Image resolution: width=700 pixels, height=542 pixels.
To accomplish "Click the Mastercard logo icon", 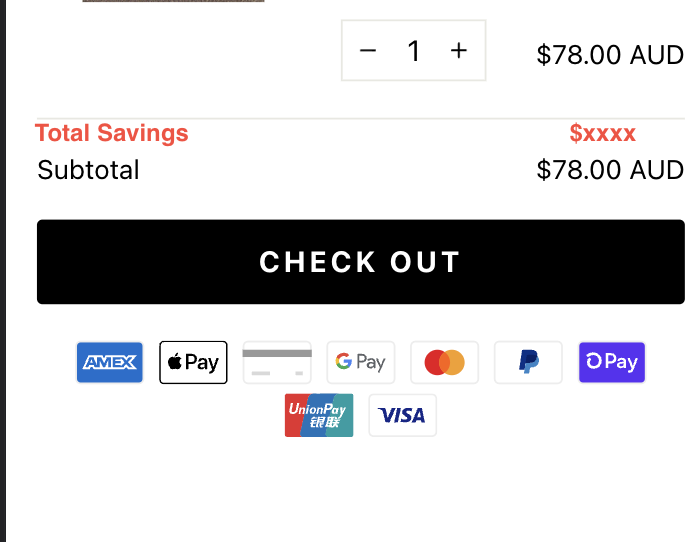I will point(445,362).
